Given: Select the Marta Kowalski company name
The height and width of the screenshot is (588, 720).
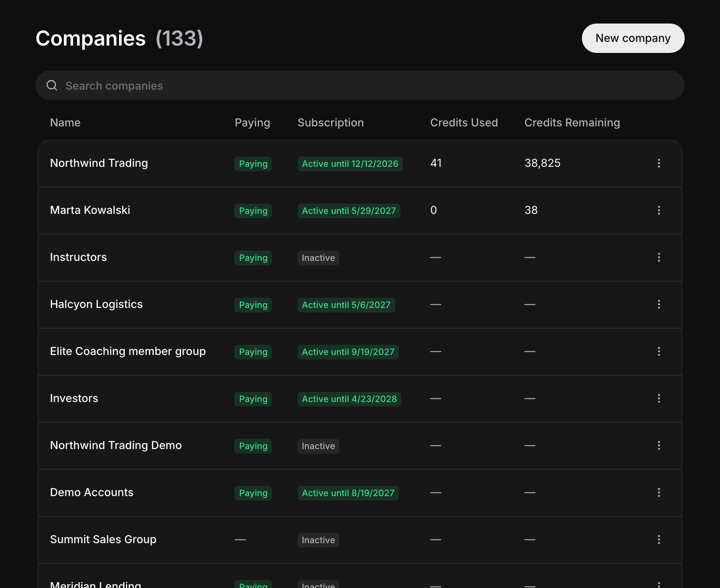Looking at the screenshot, I should point(90,210).
